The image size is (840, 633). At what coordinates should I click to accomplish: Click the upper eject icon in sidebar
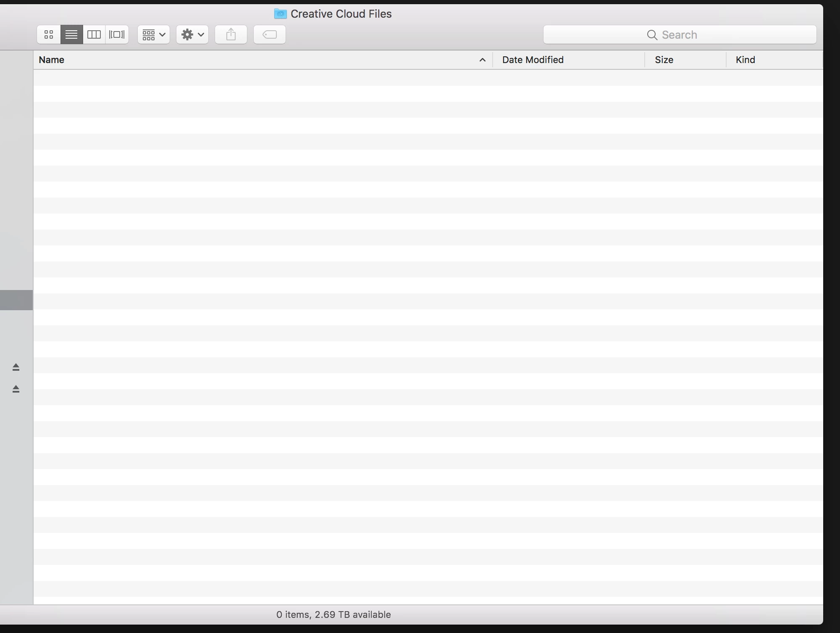(x=16, y=367)
